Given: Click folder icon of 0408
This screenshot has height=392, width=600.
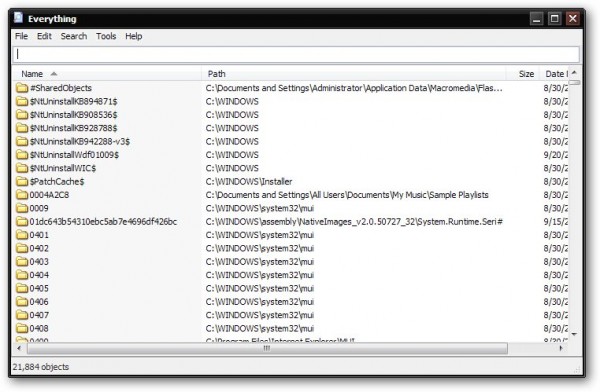Looking at the screenshot, I should point(22,328).
